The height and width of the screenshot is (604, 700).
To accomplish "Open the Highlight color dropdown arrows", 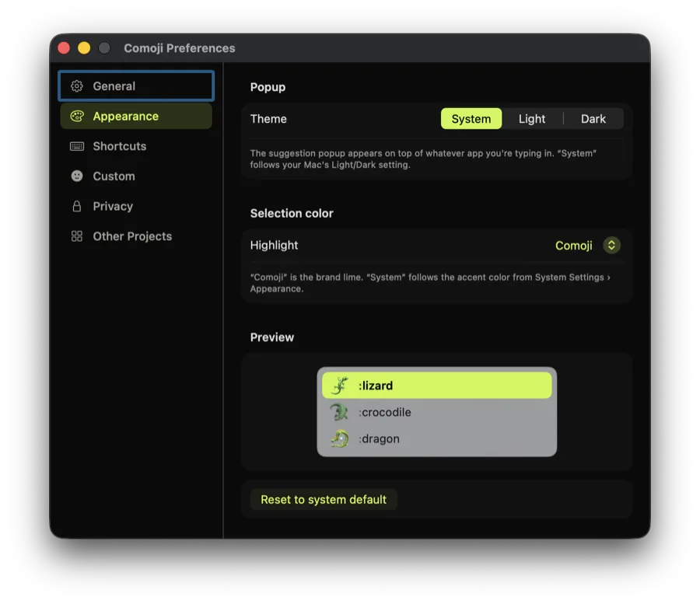I will pos(611,245).
